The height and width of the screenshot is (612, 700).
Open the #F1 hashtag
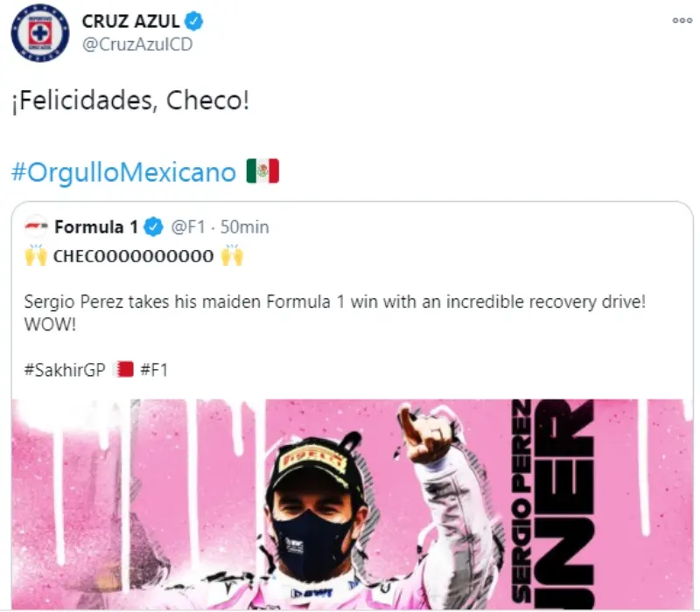pos(154,370)
